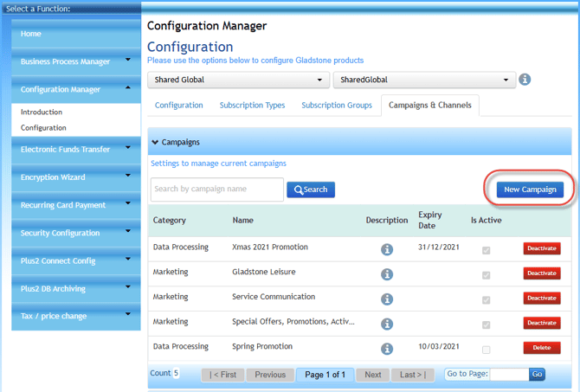Open Introduction under Configuration Manager

tap(42, 112)
